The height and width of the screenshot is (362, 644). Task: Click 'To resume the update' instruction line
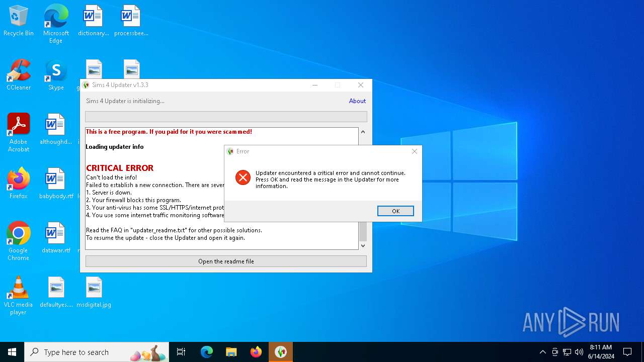pos(166,238)
